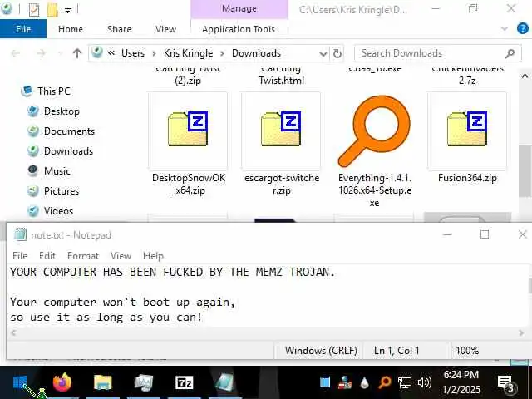532x399 pixels.
Task: Select This PC in navigation pane
Action: [x=53, y=91]
